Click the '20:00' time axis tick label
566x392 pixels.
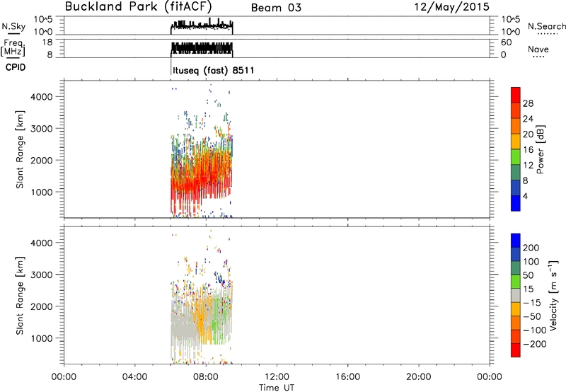pos(419,377)
